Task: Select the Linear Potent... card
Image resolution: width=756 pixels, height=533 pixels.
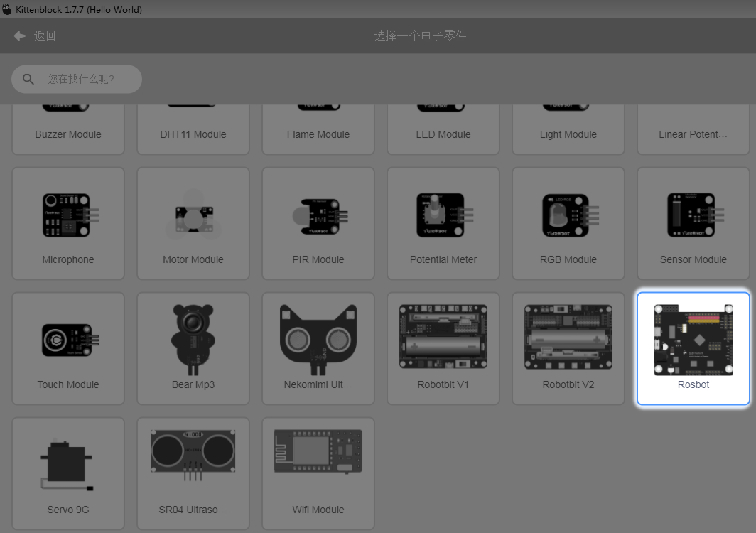Action: 693,129
